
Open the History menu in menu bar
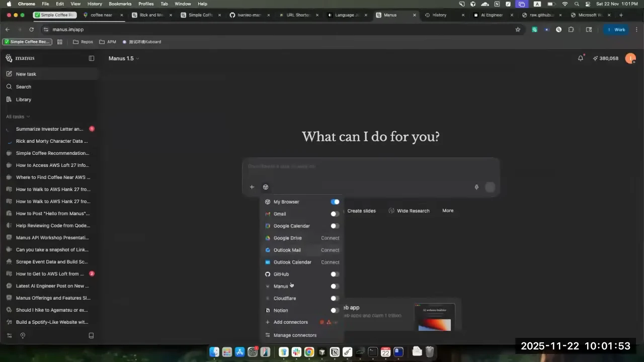(x=95, y=4)
